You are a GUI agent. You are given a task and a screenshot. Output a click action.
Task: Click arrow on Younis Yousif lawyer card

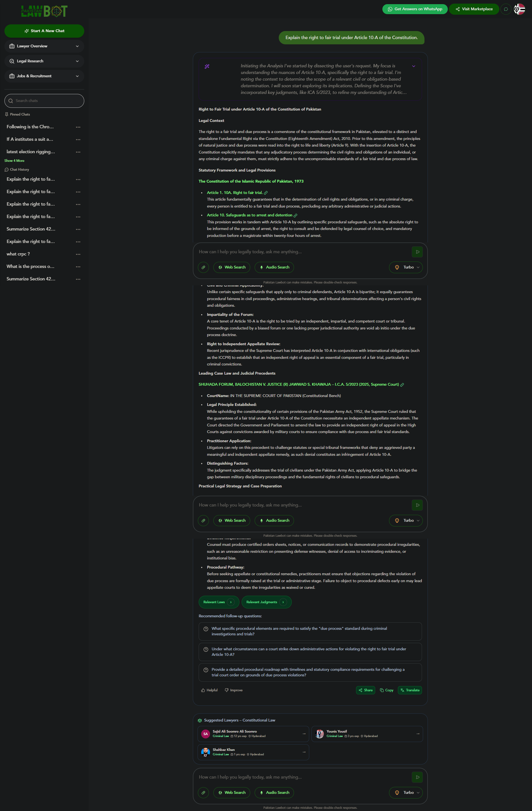coord(418,734)
